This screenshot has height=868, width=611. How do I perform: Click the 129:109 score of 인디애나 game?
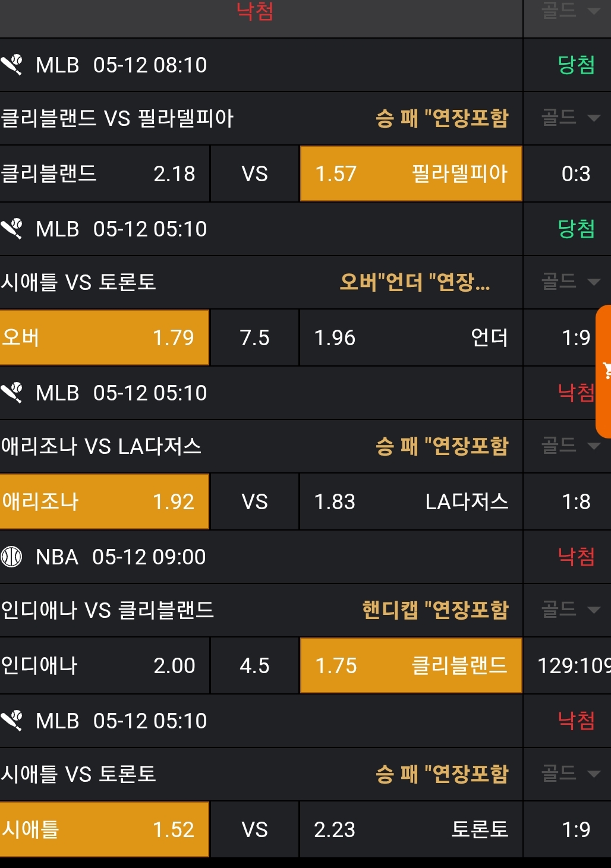coord(572,665)
